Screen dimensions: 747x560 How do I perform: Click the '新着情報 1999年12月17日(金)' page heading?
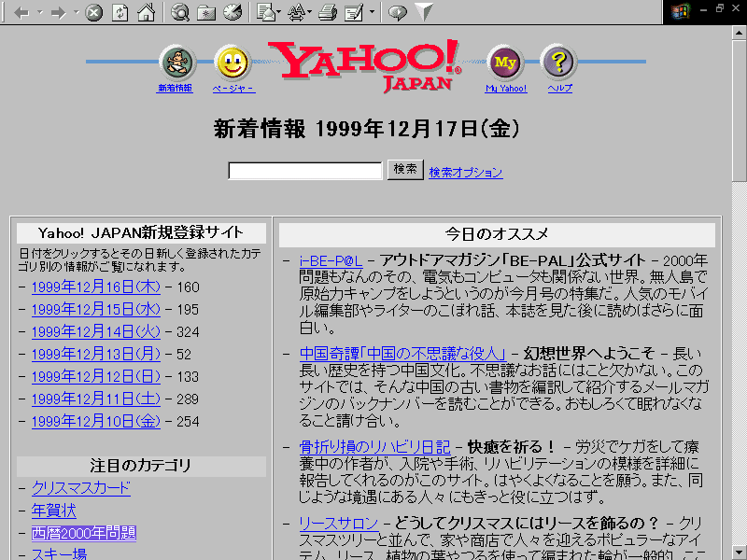[366, 129]
